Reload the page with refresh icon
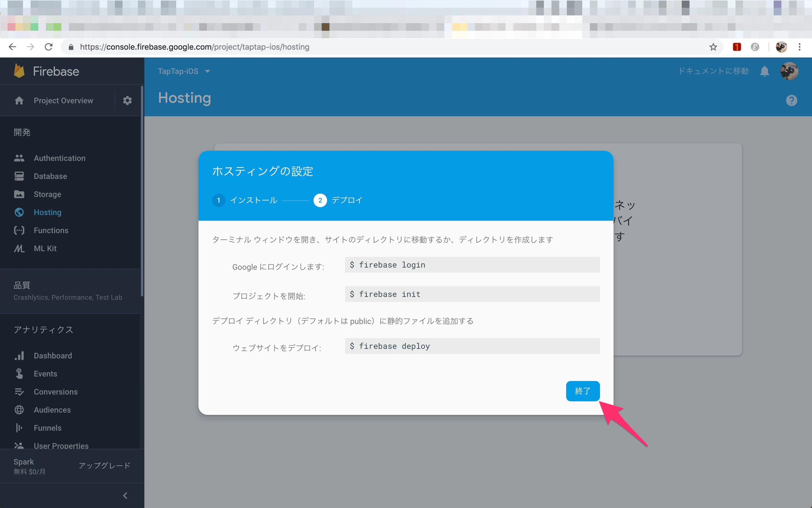812x508 pixels. pos(49,47)
